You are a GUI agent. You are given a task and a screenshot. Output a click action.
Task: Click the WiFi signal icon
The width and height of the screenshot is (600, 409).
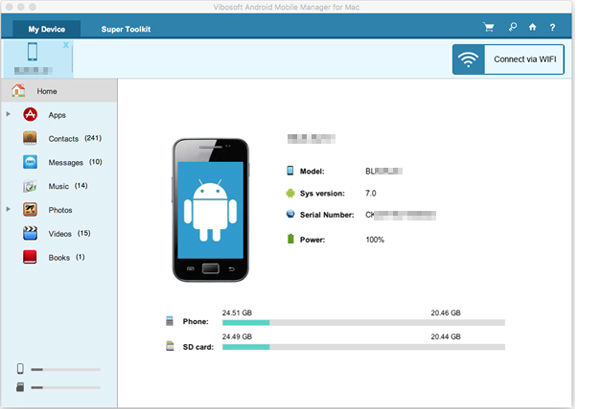click(x=468, y=59)
